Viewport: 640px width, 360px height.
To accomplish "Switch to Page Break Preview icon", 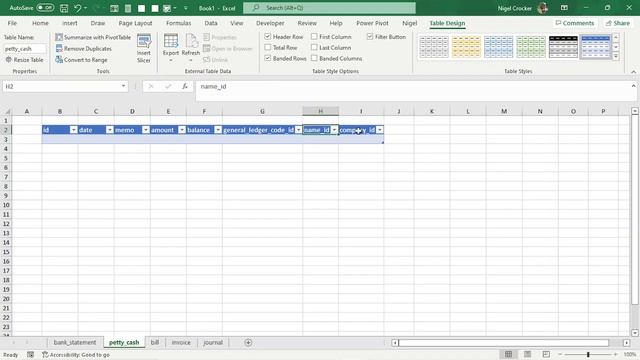I will pyautogui.click(x=546, y=354).
